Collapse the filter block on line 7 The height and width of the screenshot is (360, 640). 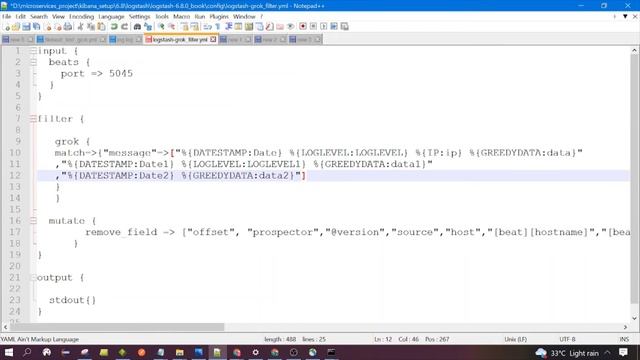[33, 119]
